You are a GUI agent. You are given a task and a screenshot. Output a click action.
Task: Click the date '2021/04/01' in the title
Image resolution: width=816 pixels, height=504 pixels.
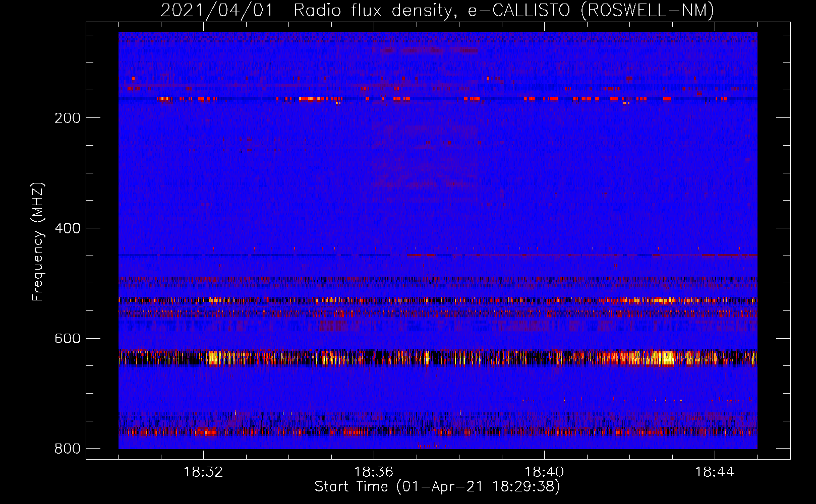click(217, 10)
